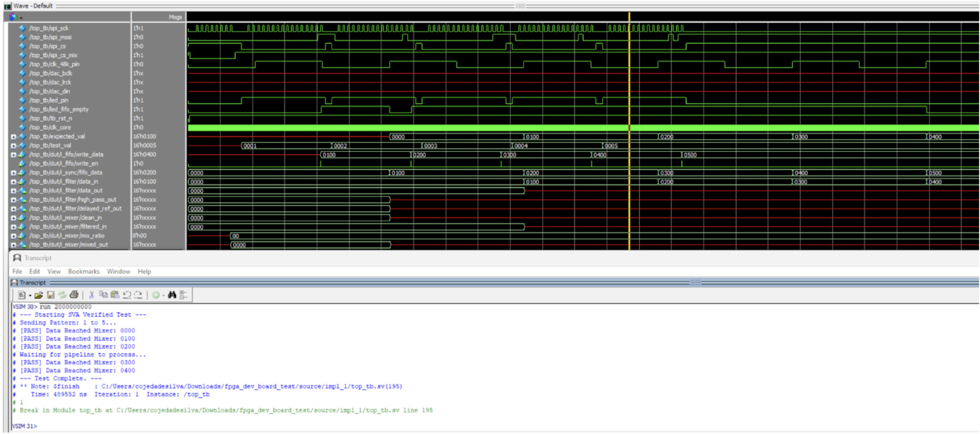Click the yellow wave cursor line
Screen dimensions: 980x434
coord(629,95)
